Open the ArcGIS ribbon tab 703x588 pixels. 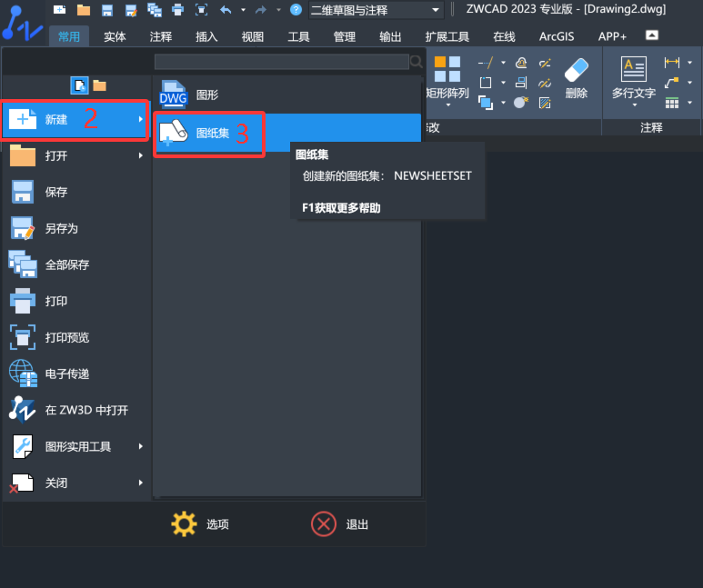tap(557, 36)
